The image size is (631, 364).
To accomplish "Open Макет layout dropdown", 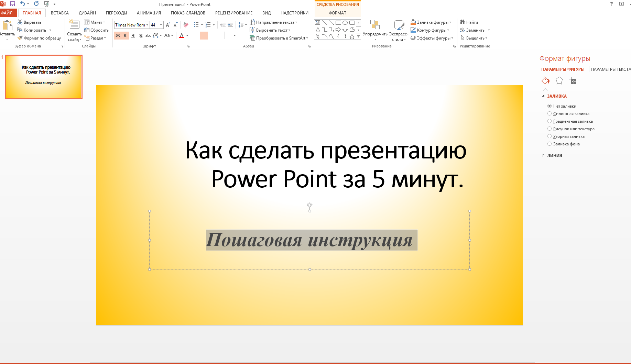I will [95, 22].
